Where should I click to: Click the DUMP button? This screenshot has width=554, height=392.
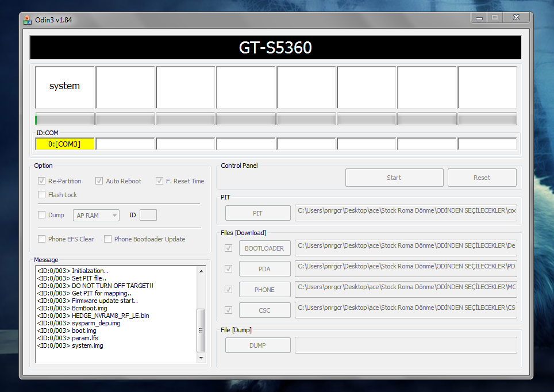point(258,345)
